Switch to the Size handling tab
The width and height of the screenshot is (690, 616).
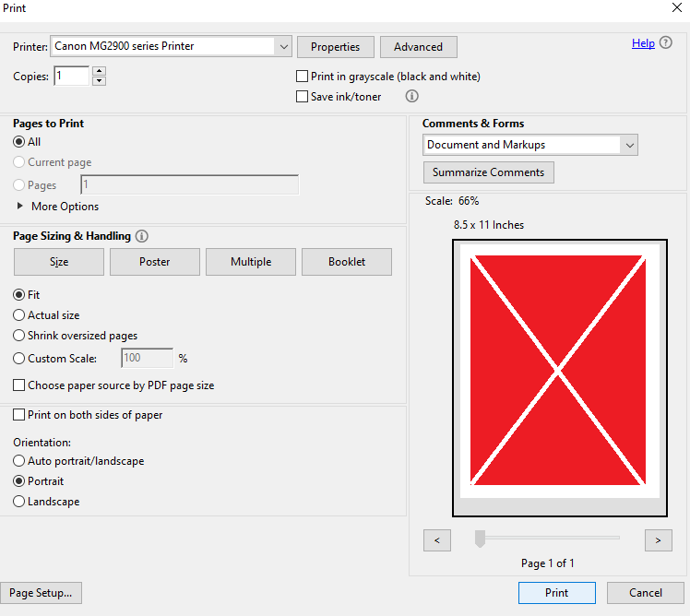click(x=59, y=262)
